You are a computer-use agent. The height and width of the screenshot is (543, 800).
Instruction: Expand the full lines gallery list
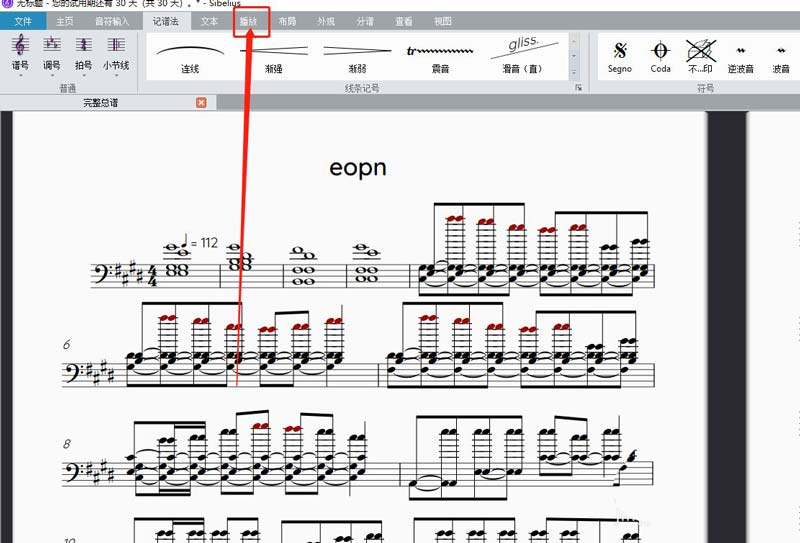tap(574, 72)
